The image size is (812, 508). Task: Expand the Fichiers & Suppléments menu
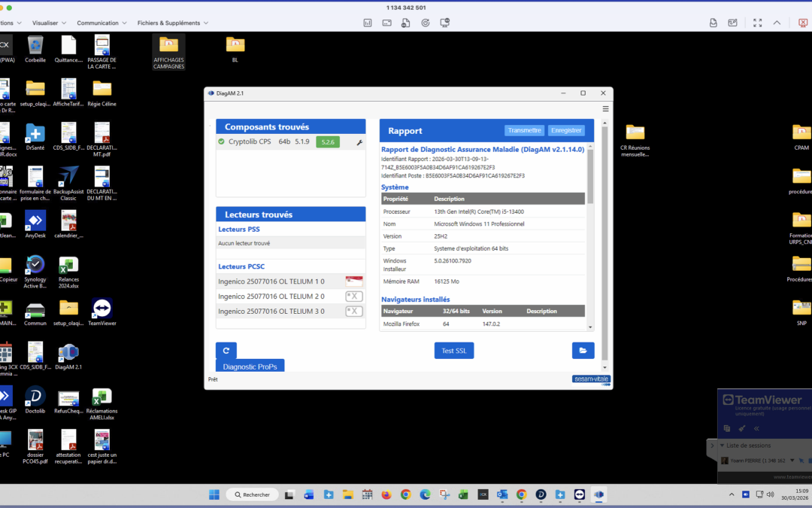(x=172, y=23)
